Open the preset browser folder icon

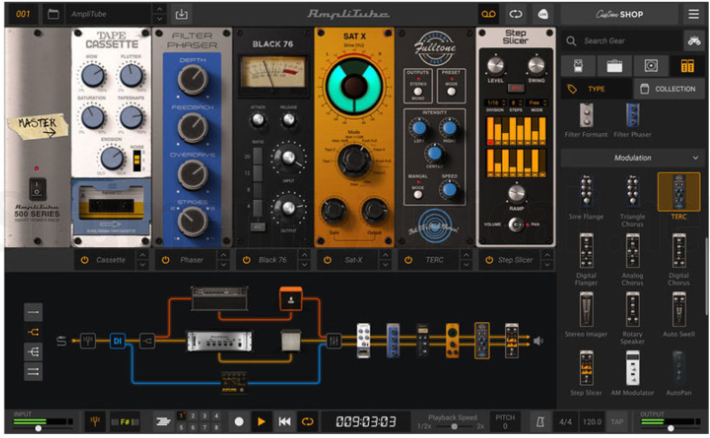53,14
